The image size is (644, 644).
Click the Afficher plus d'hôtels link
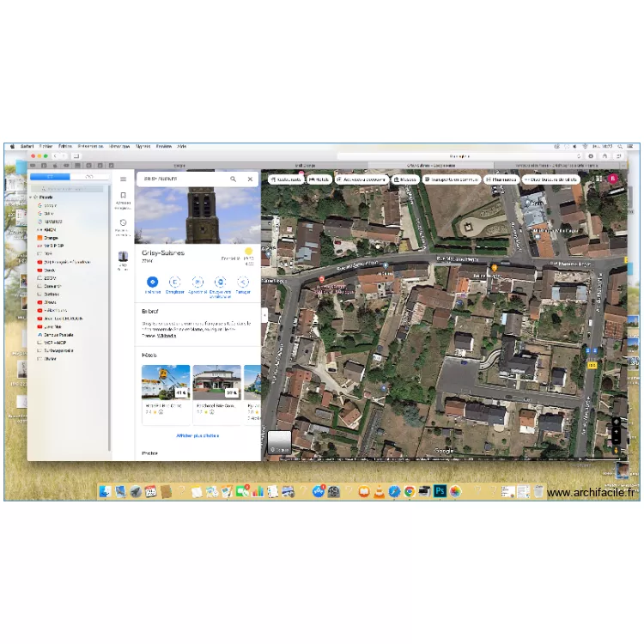point(197,435)
